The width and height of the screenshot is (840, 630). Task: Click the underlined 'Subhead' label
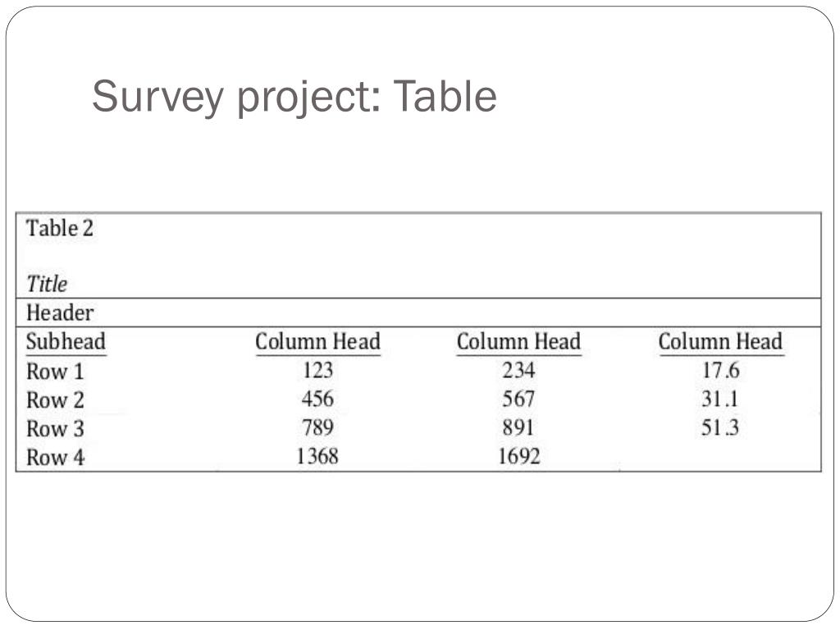pyautogui.click(x=66, y=342)
